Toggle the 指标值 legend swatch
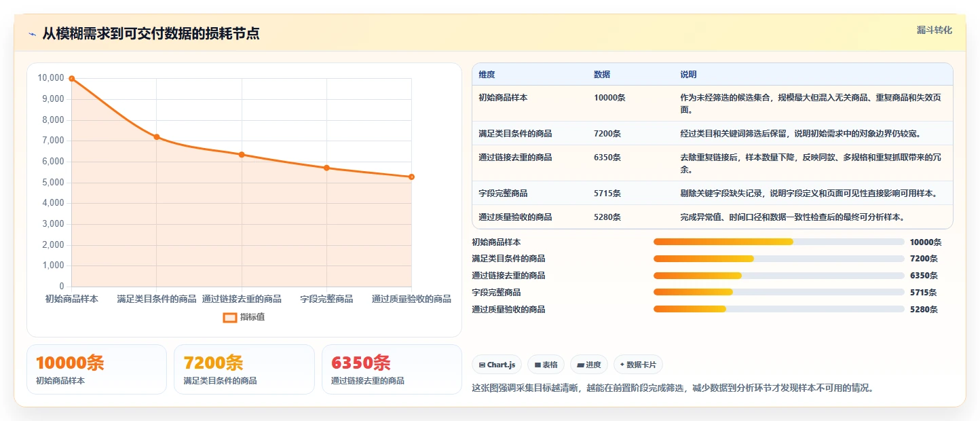 pos(230,316)
